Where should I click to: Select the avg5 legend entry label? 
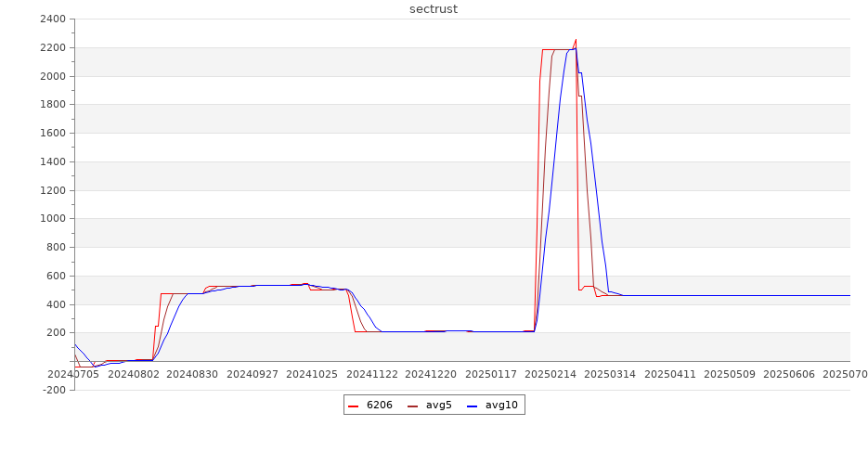438,405
